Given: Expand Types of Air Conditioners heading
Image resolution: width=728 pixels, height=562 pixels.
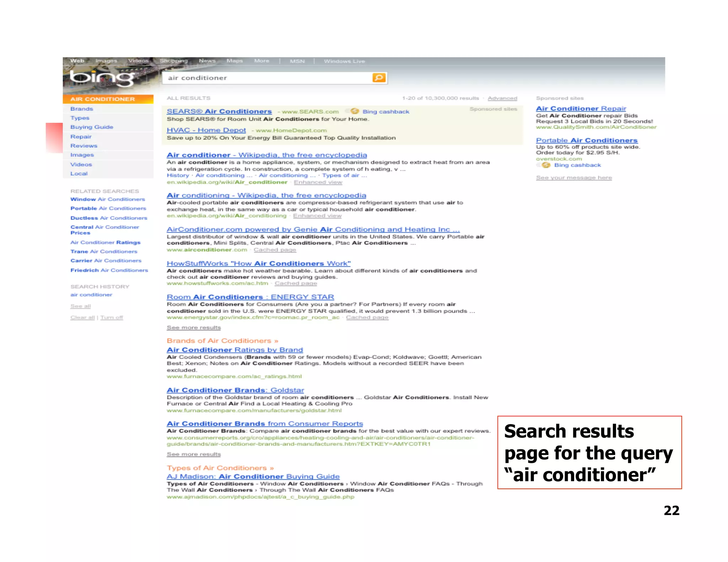Looking at the screenshot, I should [x=220, y=468].
